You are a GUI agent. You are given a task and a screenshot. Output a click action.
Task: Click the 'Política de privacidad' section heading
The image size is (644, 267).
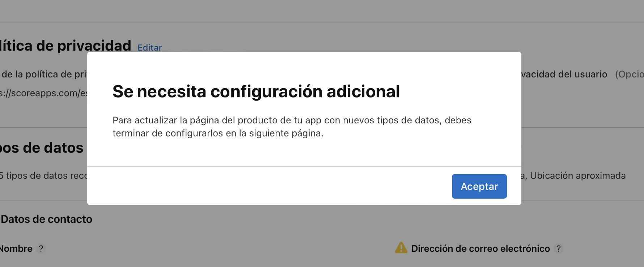point(65,46)
